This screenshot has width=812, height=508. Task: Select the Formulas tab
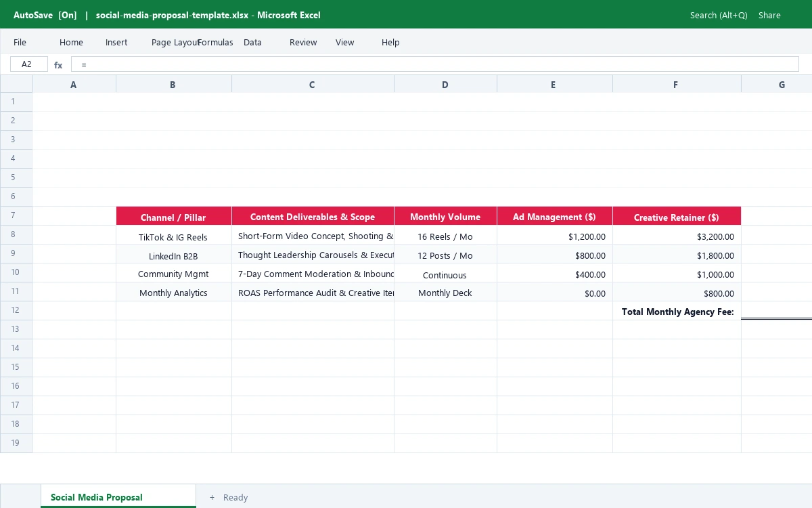(x=215, y=42)
